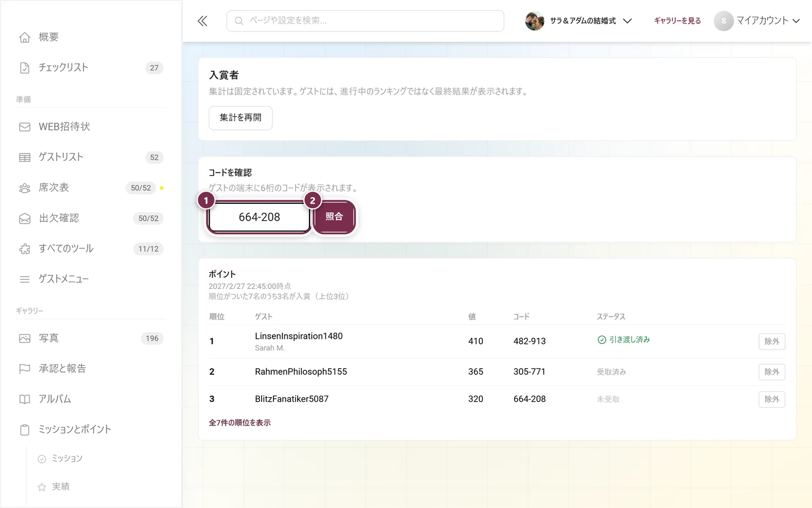Click the 未受取 status text
The width and height of the screenshot is (812, 508).
tap(608, 400)
